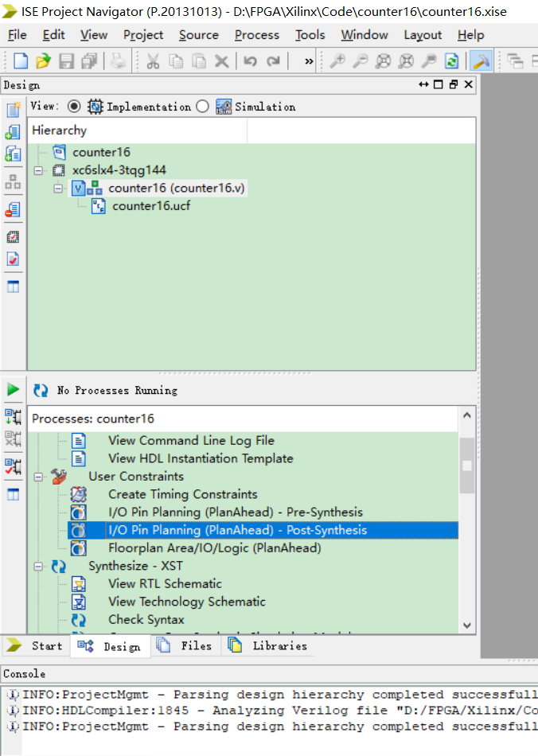Select Floorplan Area/IO/Logic (PlanAhead) process
This screenshot has height=756, width=538.
215,548
